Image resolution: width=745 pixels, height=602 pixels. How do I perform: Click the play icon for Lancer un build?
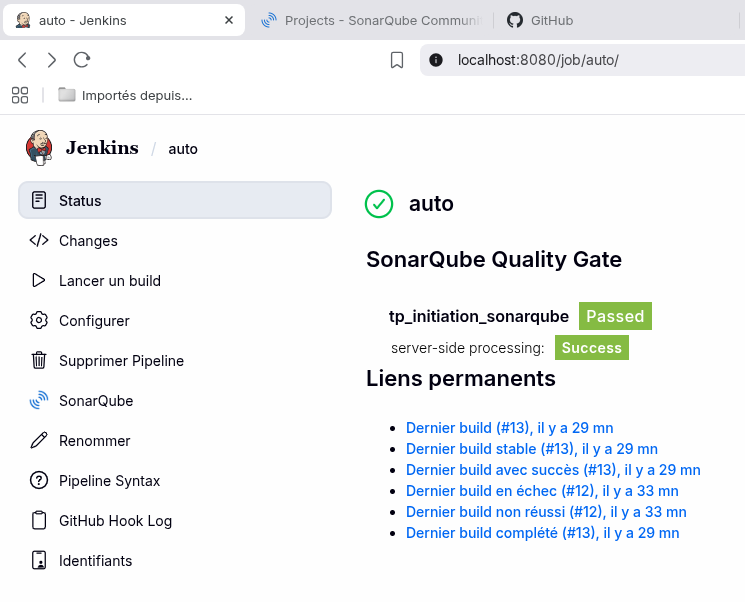(x=39, y=280)
